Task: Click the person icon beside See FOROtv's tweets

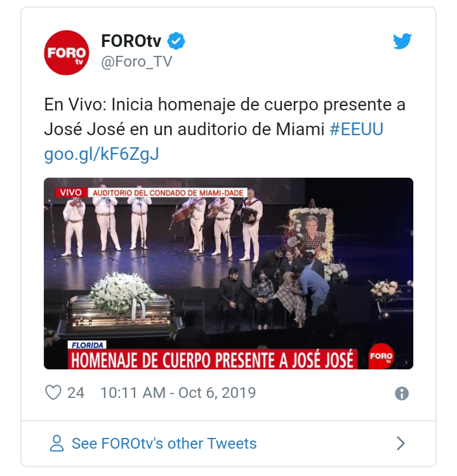Action: 56,443
